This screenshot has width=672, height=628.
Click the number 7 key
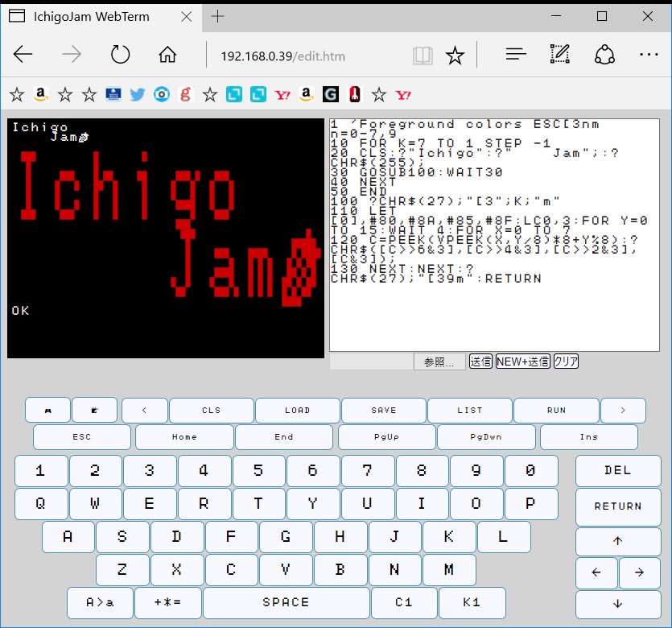pyautogui.click(x=367, y=471)
